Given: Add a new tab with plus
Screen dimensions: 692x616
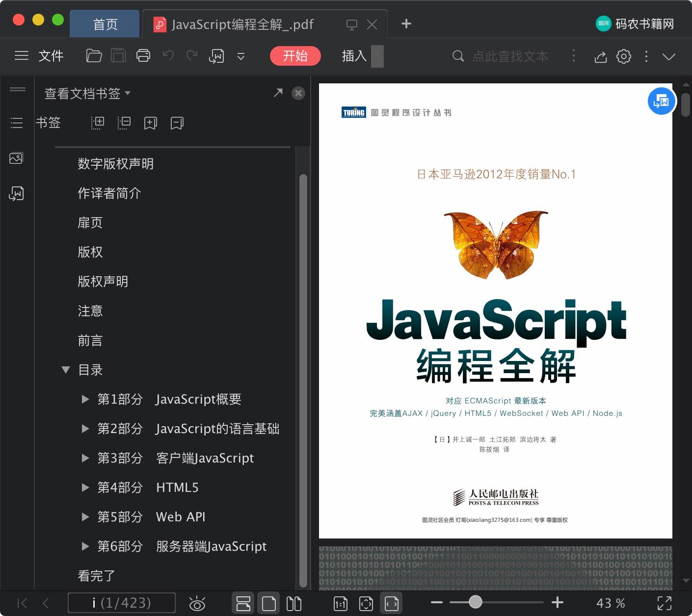Looking at the screenshot, I should (406, 24).
